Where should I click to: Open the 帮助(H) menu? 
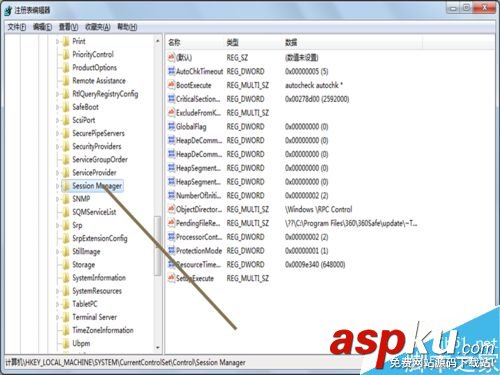click(x=127, y=27)
